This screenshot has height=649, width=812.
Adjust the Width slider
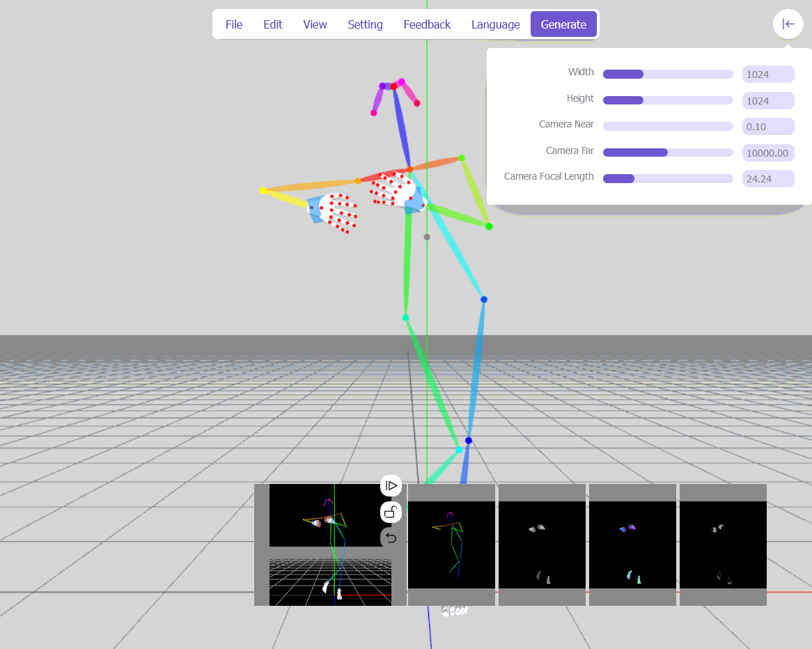click(668, 74)
